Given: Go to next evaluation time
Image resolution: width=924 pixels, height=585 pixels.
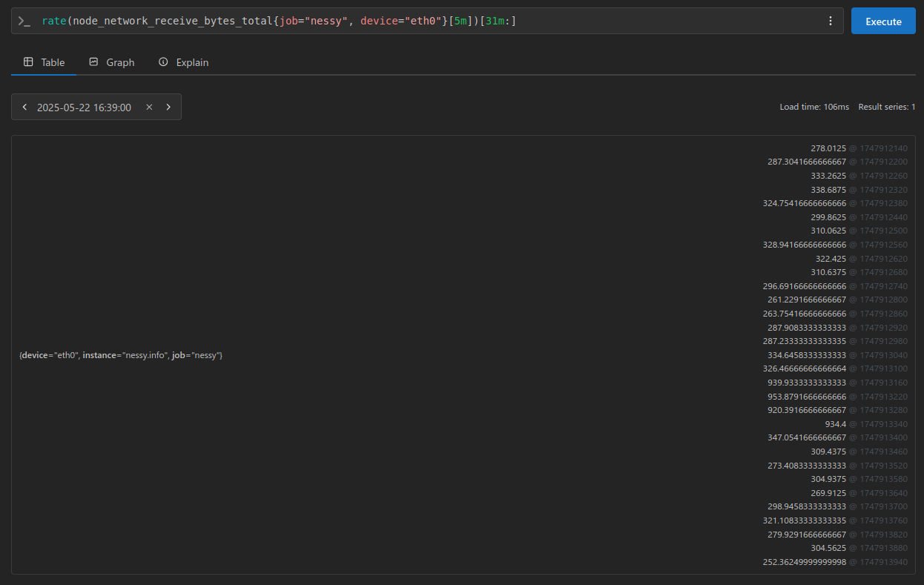Looking at the screenshot, I should point(168,108).
